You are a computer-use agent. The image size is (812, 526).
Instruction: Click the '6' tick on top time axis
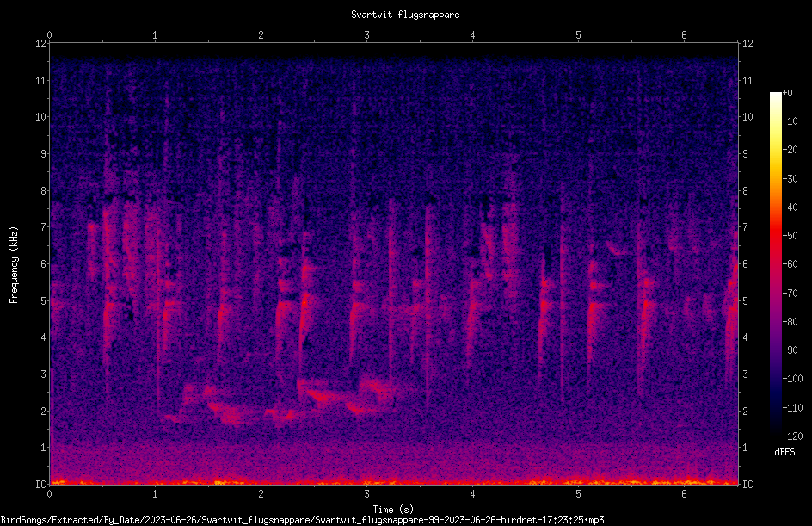coord(684,35)
